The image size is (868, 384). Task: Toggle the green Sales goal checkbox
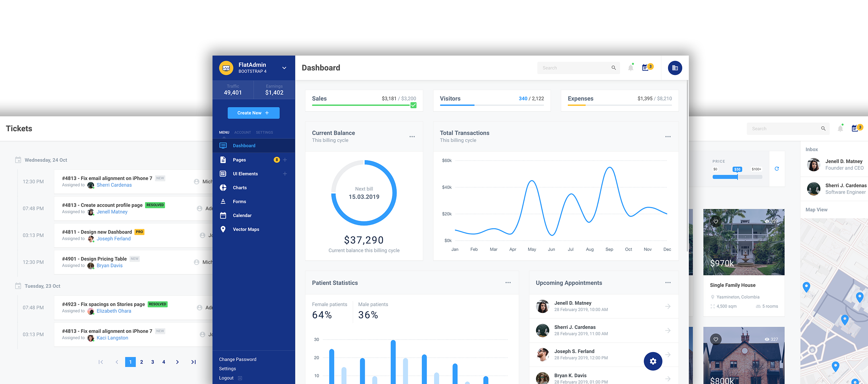[413, 105]
